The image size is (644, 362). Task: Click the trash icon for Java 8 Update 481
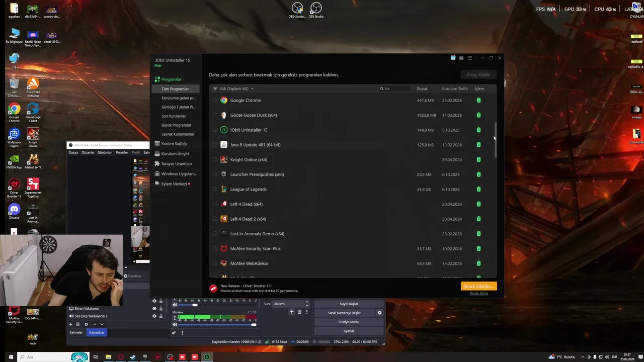tap(478, 145)
